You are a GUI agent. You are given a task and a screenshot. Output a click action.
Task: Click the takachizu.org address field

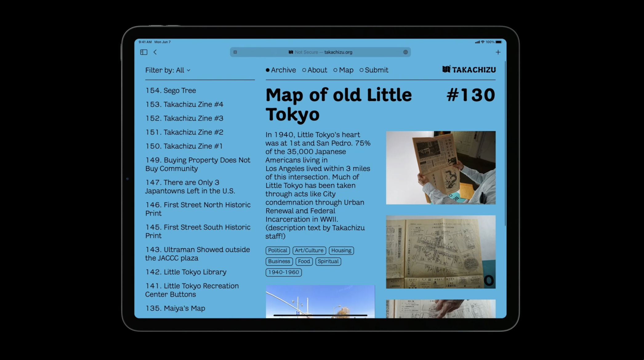(x=338, y=52)
